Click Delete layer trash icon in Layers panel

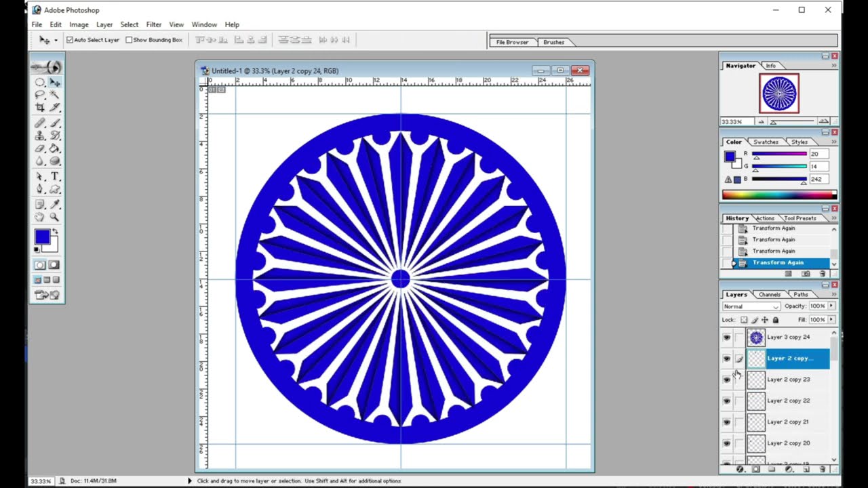tap(823, 469)
